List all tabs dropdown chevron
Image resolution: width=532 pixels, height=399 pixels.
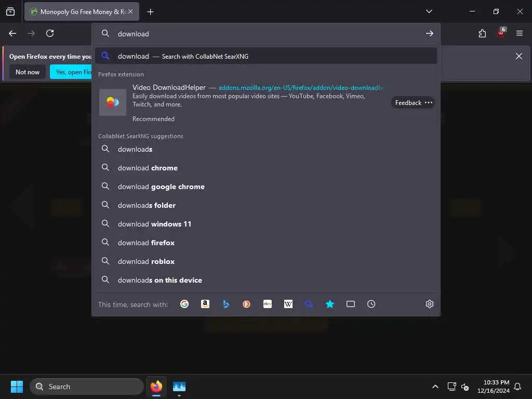point(429,11)
